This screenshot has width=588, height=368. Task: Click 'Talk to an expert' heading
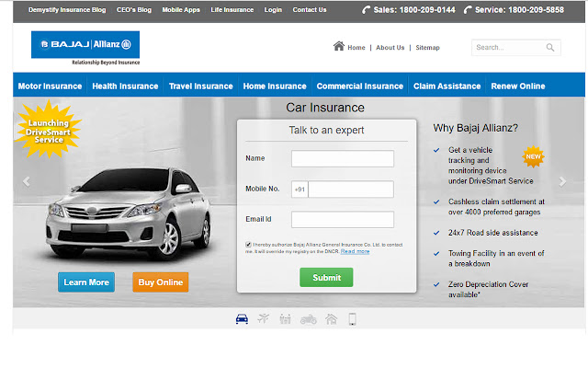point(326,131)
